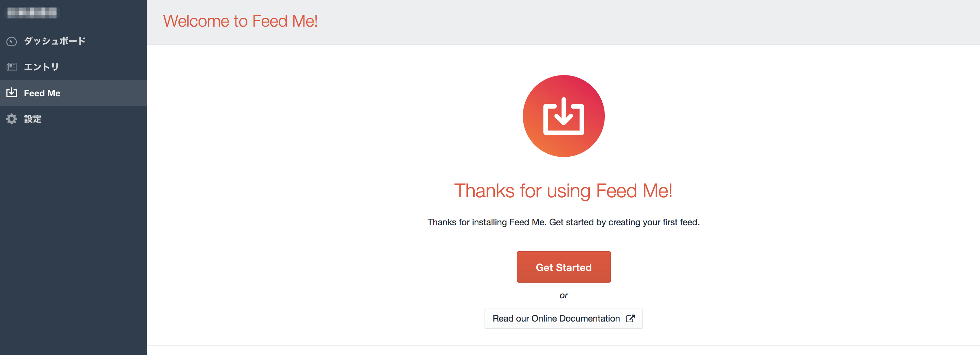The height and width of the screenshot is (355, 980).
Task: Open 設定 from the sidebar
Action: [x=33, y=118]
